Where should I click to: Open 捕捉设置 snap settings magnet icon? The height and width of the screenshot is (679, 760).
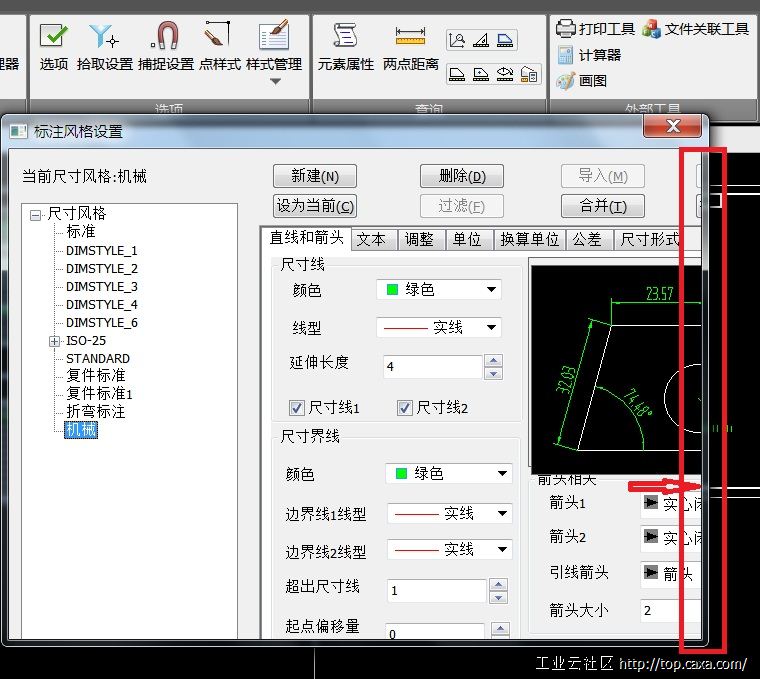tap(165, 38)
